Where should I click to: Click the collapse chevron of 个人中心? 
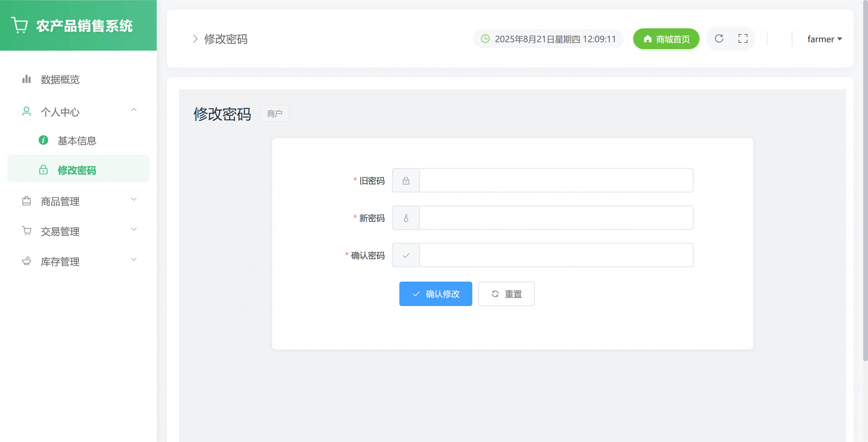pos(134,110)
